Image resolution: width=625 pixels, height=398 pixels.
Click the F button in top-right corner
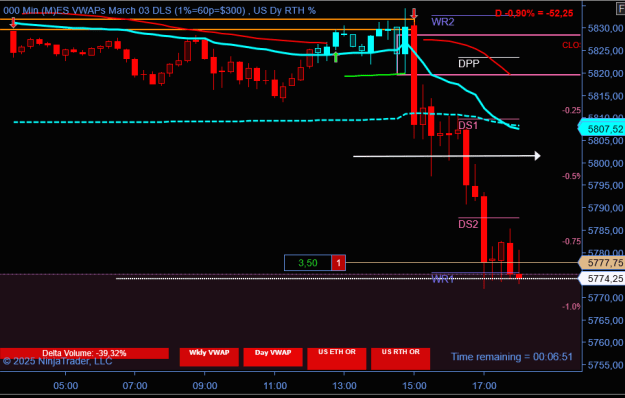[620, 9]
